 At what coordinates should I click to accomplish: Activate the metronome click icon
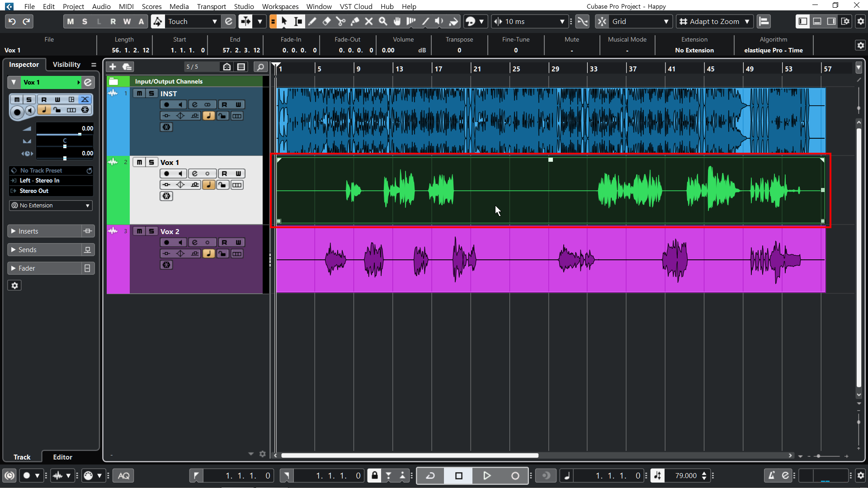771,475
